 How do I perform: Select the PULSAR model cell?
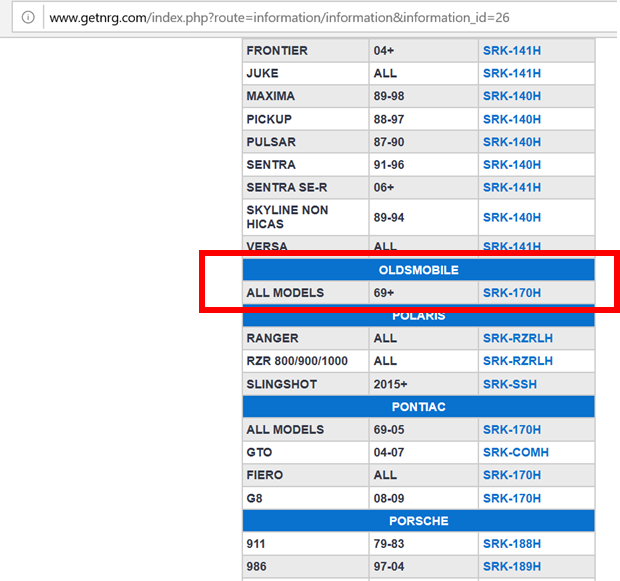pos(306,142)
